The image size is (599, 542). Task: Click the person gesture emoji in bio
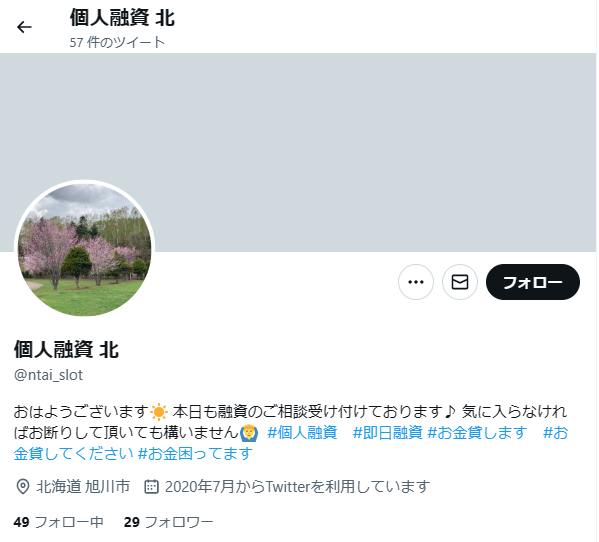[x=249, y=434]
